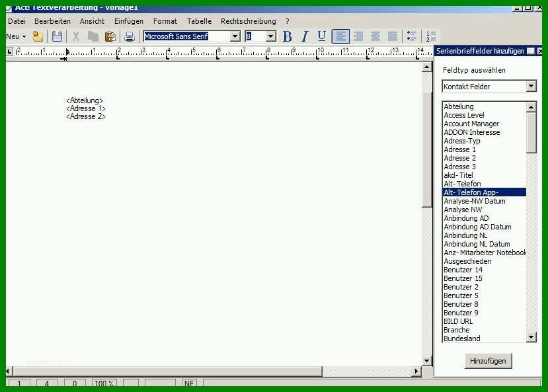This screenshot has height=392, width=548.
Task: Open the Kontakt Felder field type dropdown
Action: point(531,86)
